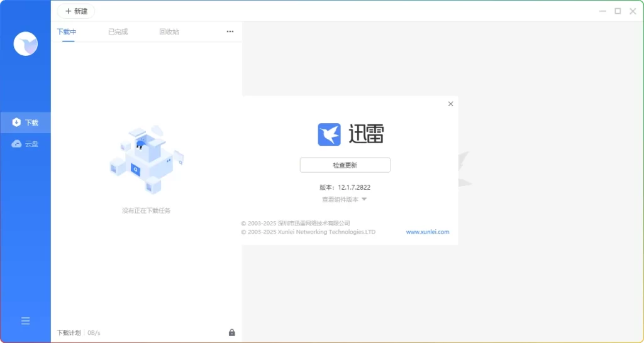
Task: Open the 云盘 cloud drive section
Action: (x=25, y=144)
